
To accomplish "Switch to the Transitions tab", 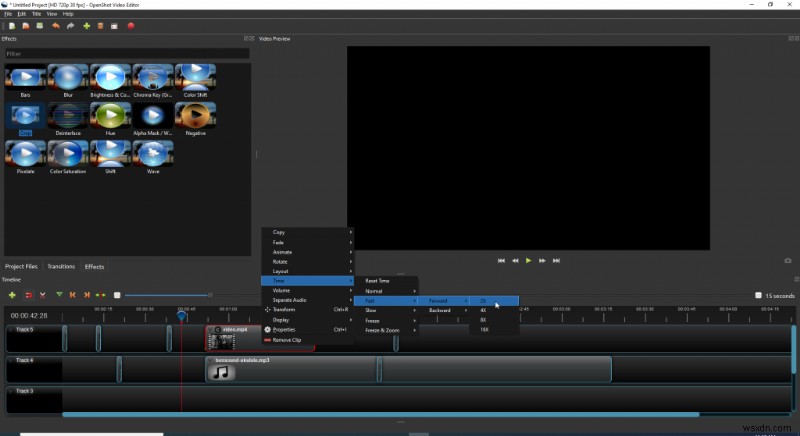I will [61, 267].
